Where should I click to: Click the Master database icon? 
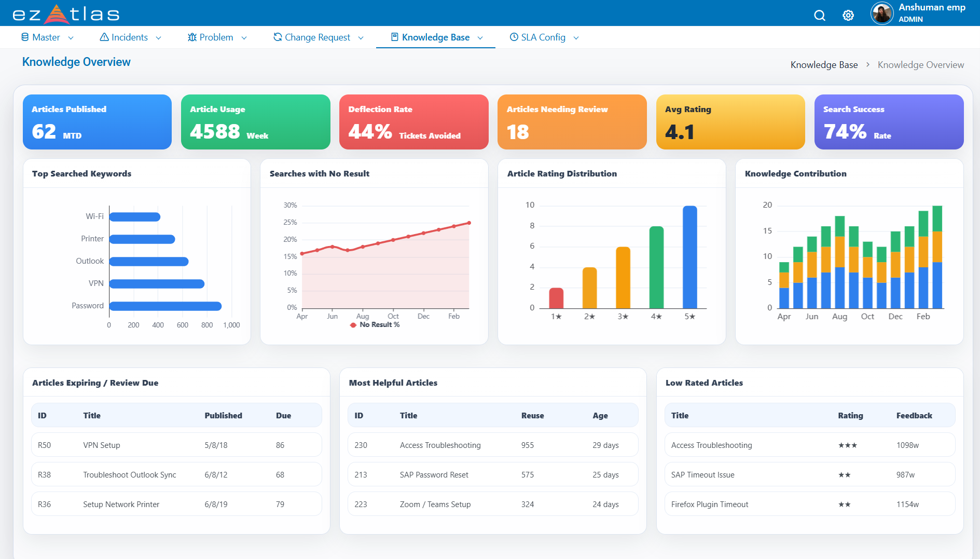[25, 37]
